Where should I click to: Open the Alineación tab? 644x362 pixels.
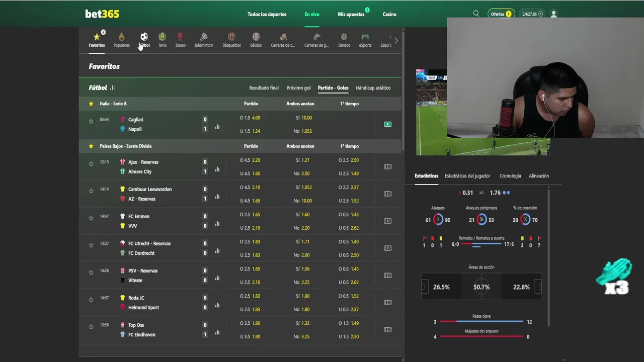point(539,176)
